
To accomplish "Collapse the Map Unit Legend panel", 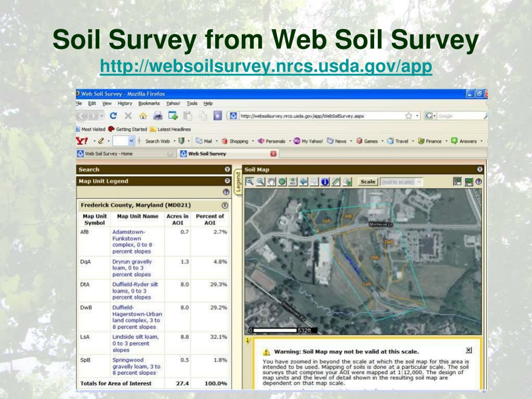I will pyautogui.click(x=227, y=181).
